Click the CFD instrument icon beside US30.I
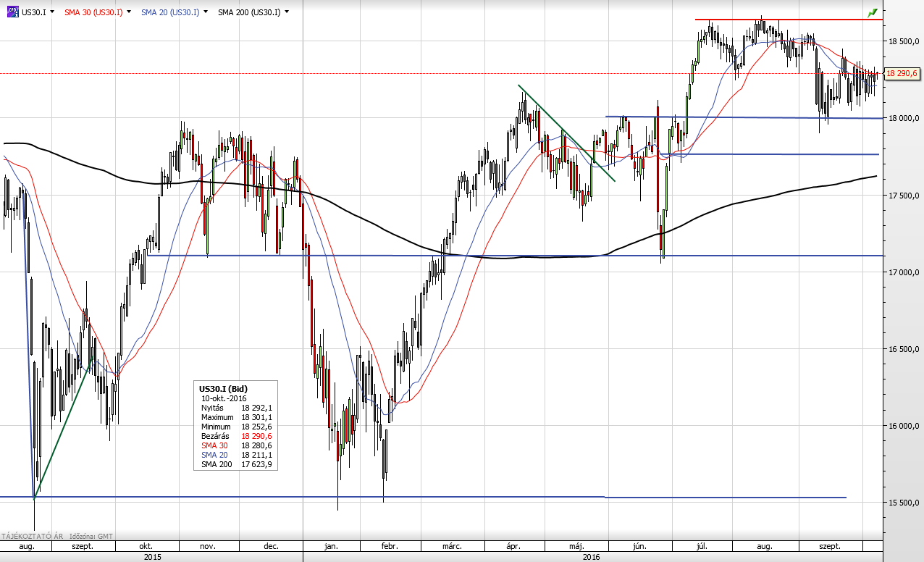 [12, 12]
